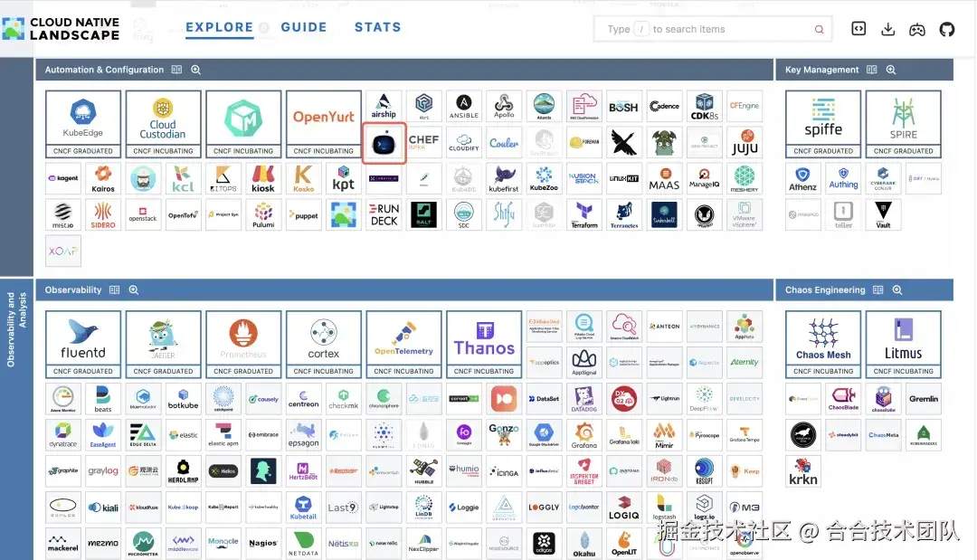The height and width of the screenshot is (560, 977).
Task: Select the airship project icon
Action: pos(384,106)
